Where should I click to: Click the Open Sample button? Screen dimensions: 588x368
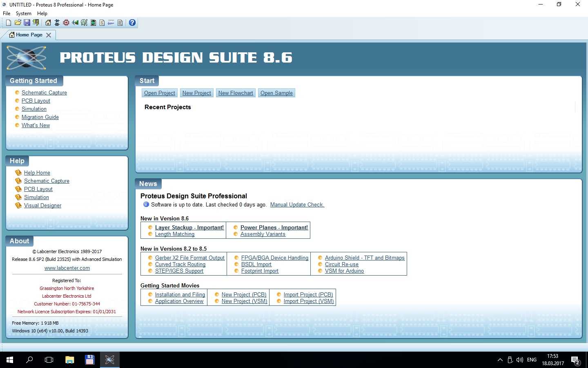click(276, 93)
